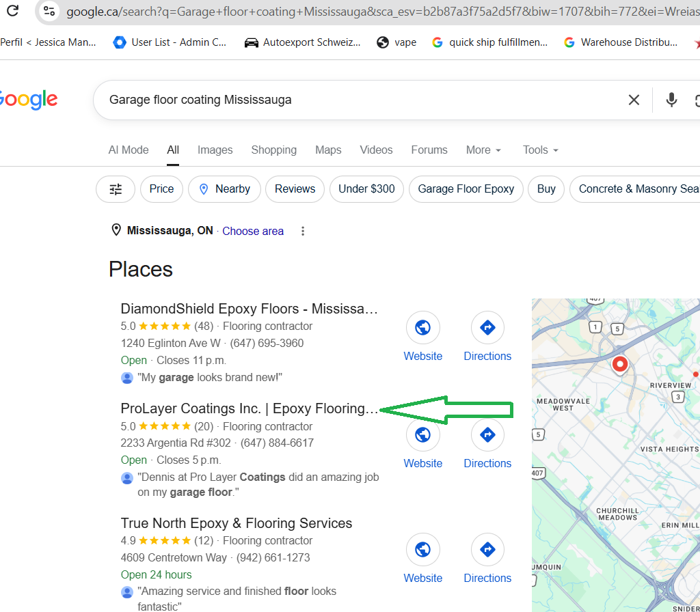This screenshot has height=612, width=700.
Task: Open the vape bookmark
Action: [396, 42]
